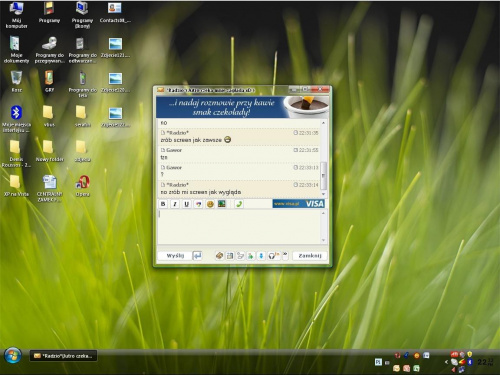Select the CENTRALNY ZAMEK document icon
The width and height of the screenshot is (500, 375).
tap(49, 188)
